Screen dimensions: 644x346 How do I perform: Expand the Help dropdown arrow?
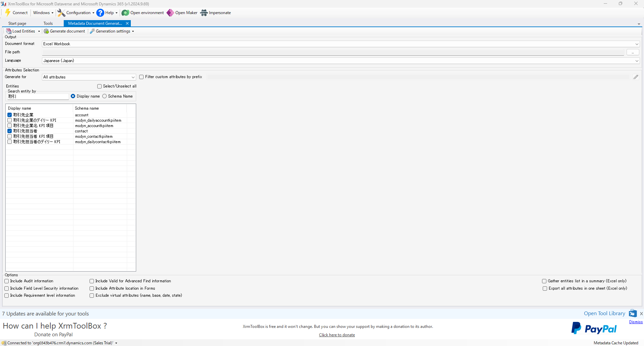coord(116,13)
